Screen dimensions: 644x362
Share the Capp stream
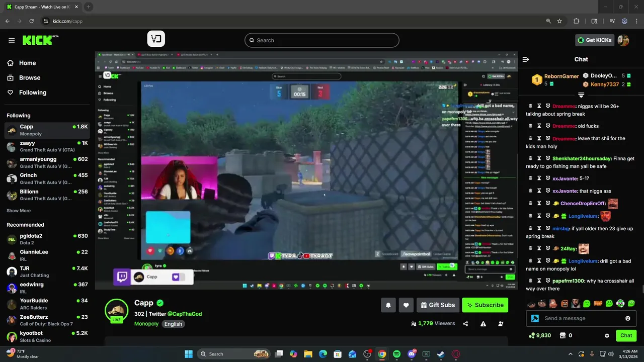click(465, 324)
